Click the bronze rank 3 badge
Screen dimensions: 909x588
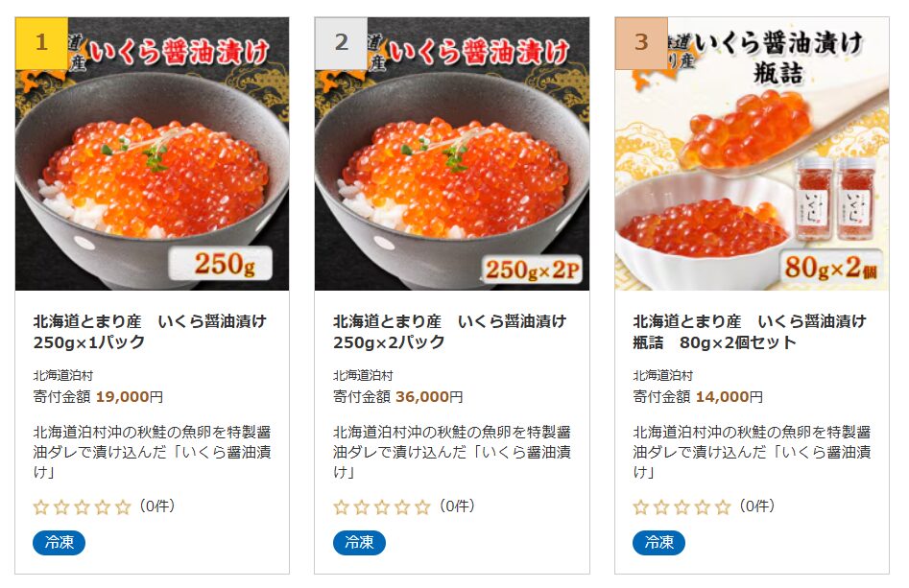(x=641, y=43)
